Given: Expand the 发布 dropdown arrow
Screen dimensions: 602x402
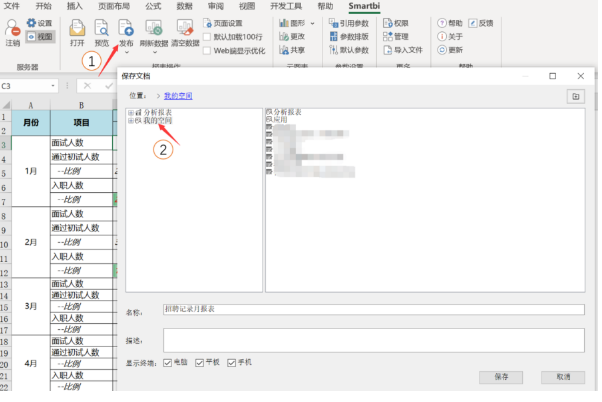Looking at the screenshot, I should 126,52.
